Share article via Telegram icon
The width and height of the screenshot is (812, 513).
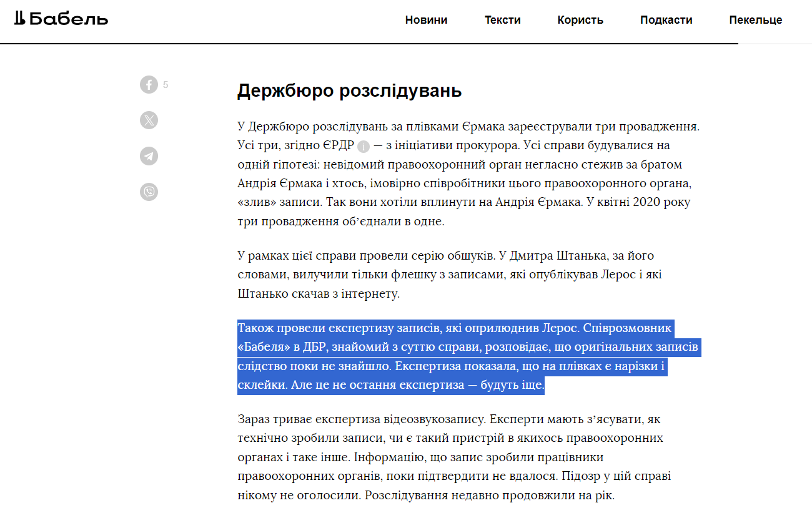click(149, 156)
